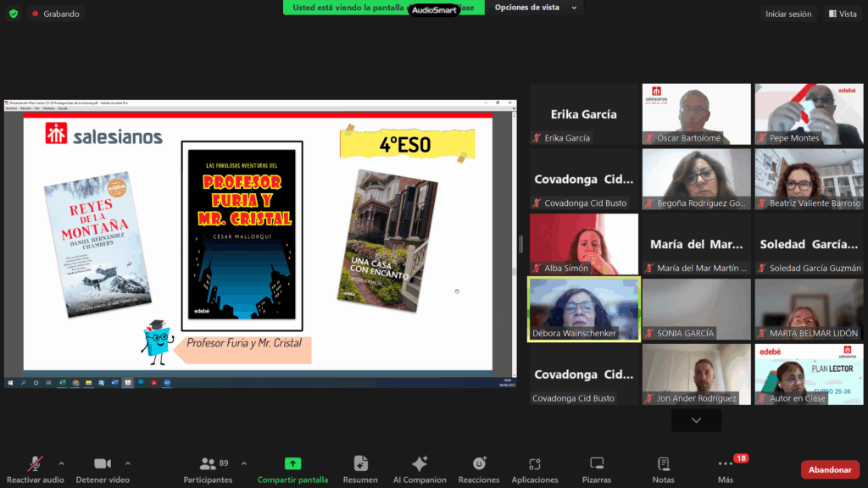Select Beatriz Valiente Barroso video tile
The height and width of the screenshot is (488, 868).
click(x=809, y=180)
